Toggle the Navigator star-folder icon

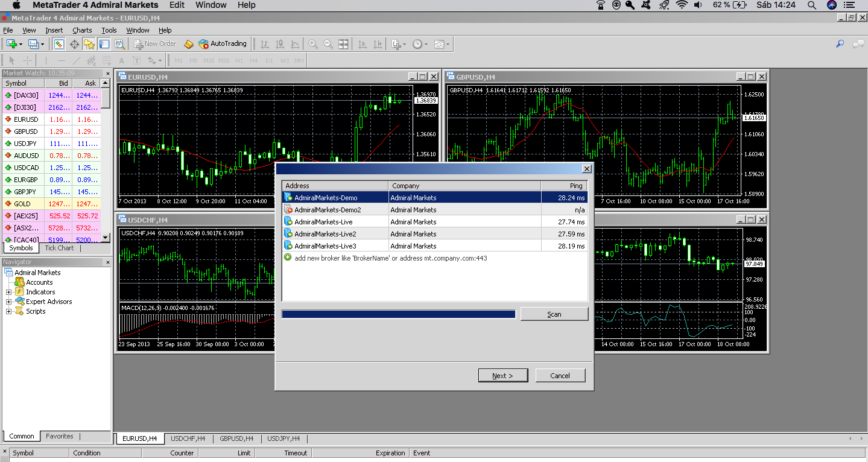tap(89, 44)
